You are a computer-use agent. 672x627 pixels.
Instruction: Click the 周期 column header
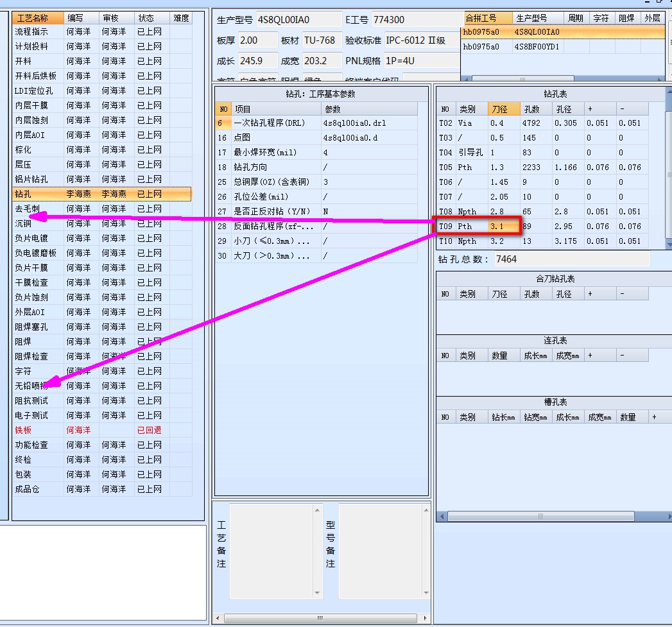pyautogui.click(x=576, y=18)
